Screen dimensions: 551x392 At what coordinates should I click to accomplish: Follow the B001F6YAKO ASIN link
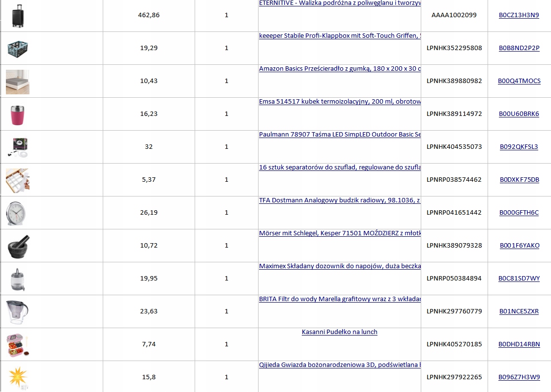[520, 246]
